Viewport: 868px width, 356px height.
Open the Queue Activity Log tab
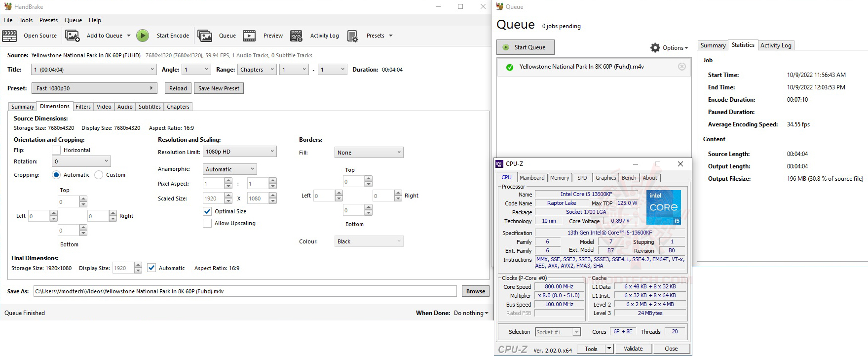[x=776, y=45]
